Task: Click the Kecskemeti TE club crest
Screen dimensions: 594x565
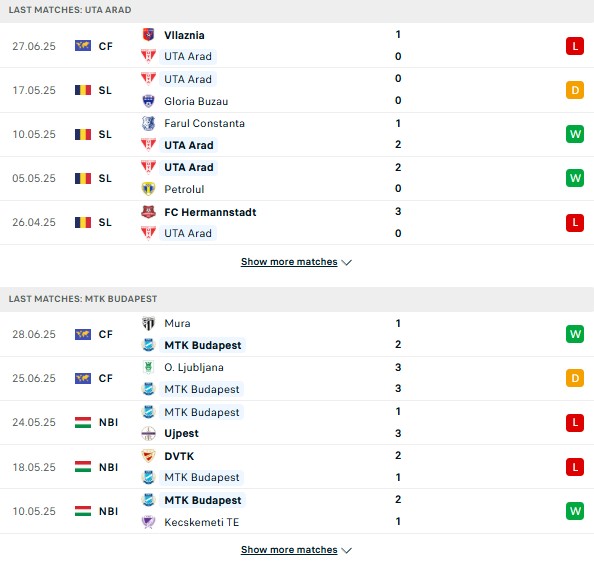Action: [x=148, y=522]
